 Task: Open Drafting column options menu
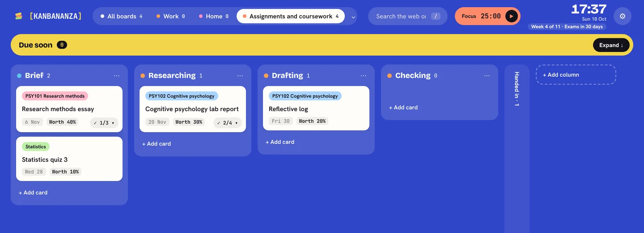pos(364,76)
